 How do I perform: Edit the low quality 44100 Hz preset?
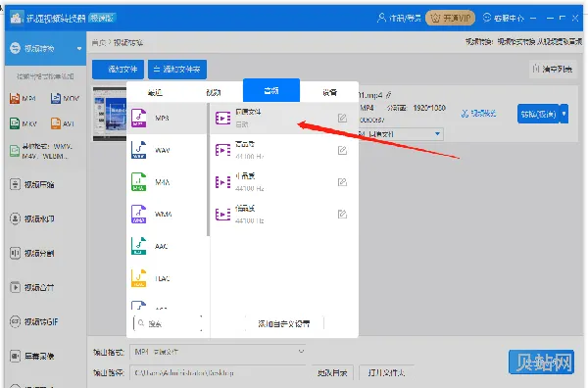(342, 214)
